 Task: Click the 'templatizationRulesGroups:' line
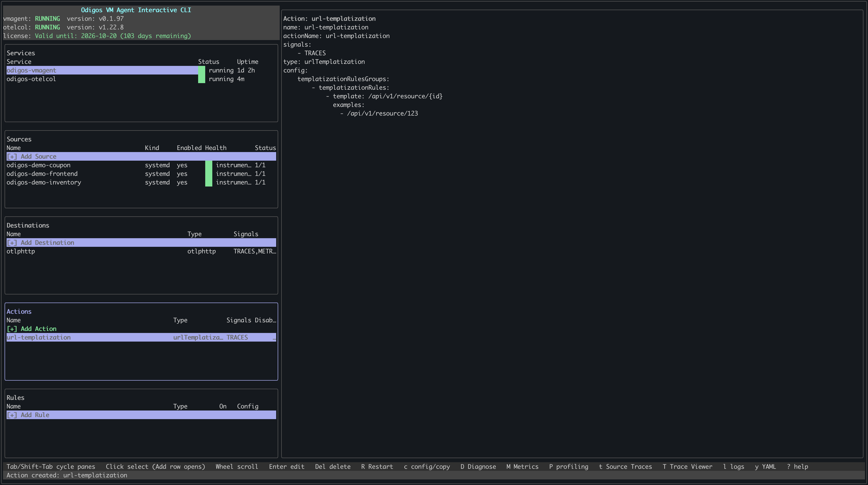pos(343,79)
